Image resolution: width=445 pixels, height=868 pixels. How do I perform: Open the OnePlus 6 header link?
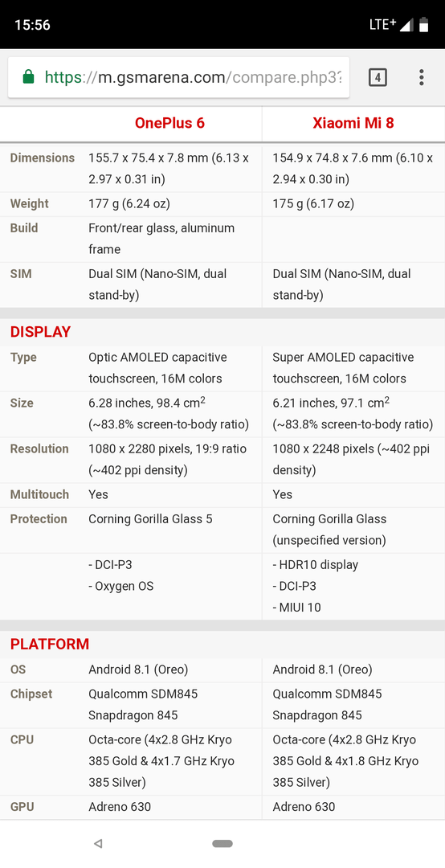coord(169,122)
